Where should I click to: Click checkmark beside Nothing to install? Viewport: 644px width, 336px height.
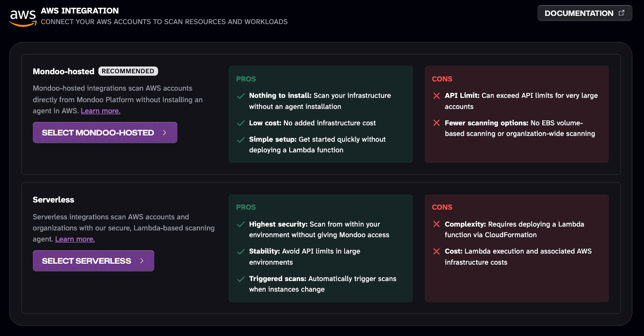coord(241,96)
